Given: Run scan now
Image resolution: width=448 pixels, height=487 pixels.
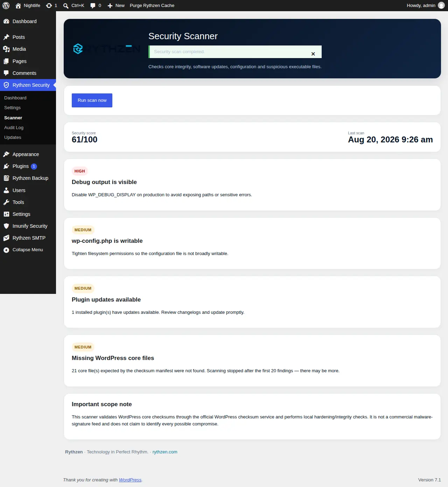Looking at the screenshot, I should click(92, 100).
